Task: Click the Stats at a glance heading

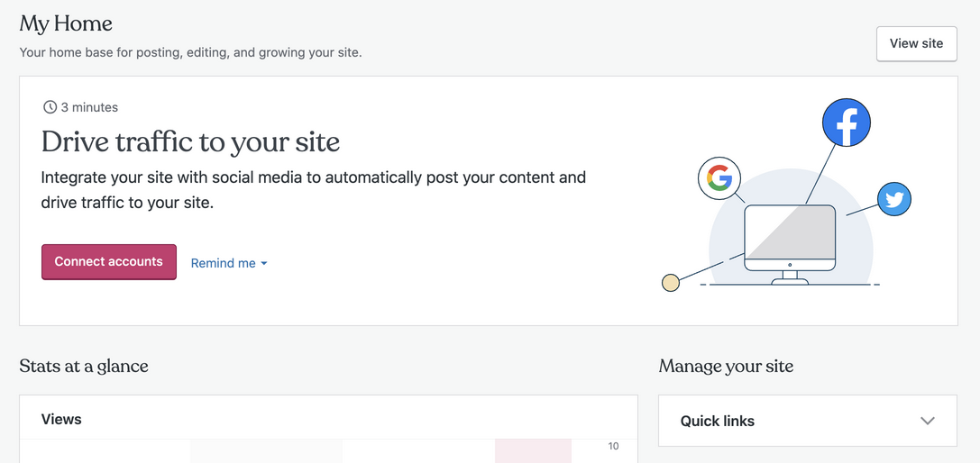Action: click(84, 366)
